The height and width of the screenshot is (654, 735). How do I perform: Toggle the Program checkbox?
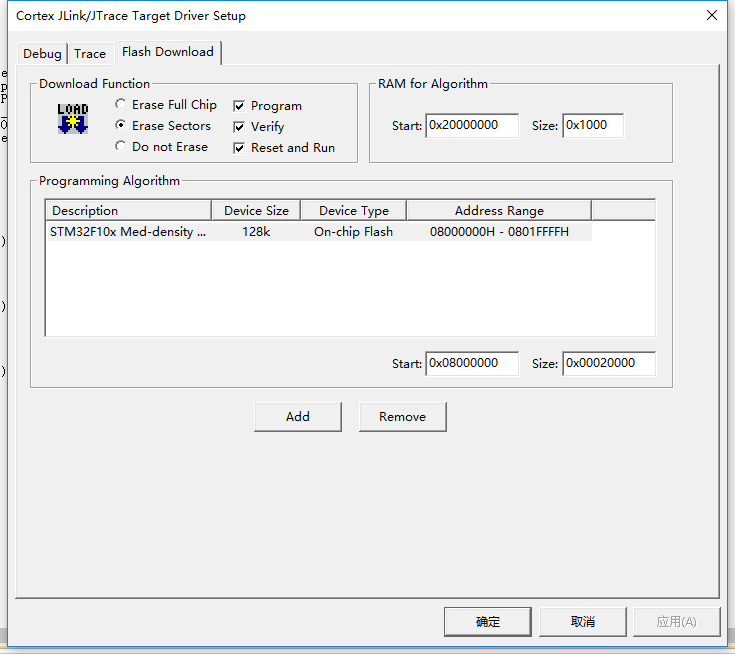(x=240, y=106)
